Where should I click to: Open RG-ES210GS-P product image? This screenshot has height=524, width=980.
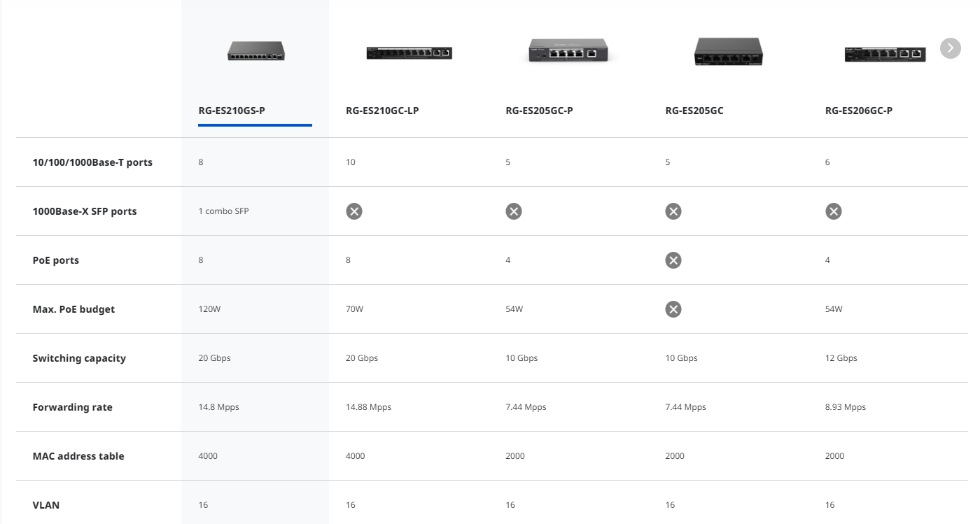pyautogui.click(x=256, y=51)
